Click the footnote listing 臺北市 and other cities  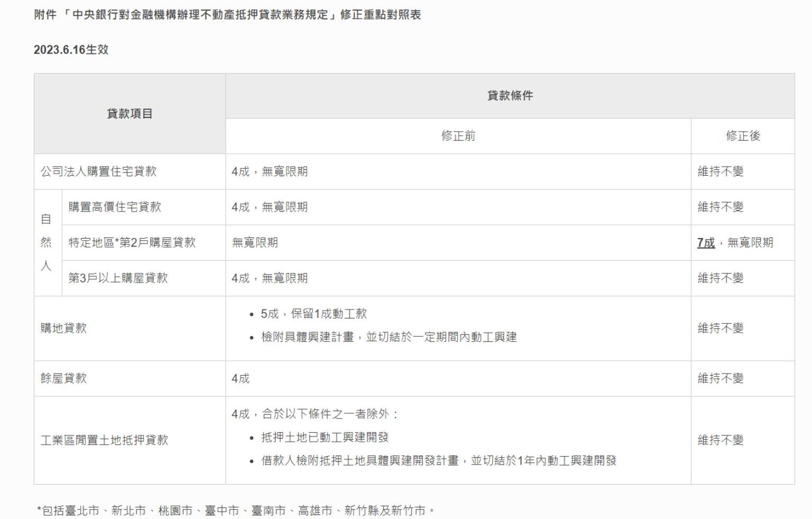coord(235,511)
